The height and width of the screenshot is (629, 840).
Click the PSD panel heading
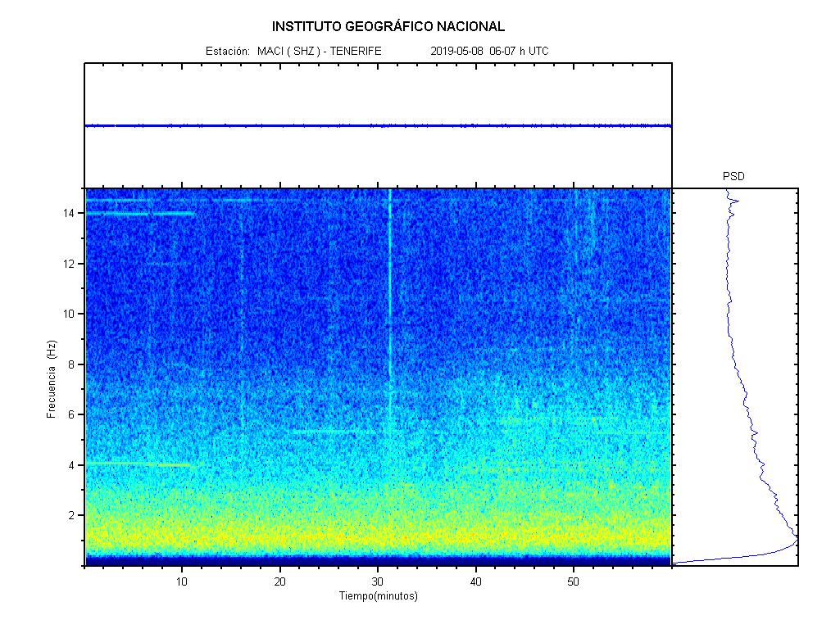point(733,176)
